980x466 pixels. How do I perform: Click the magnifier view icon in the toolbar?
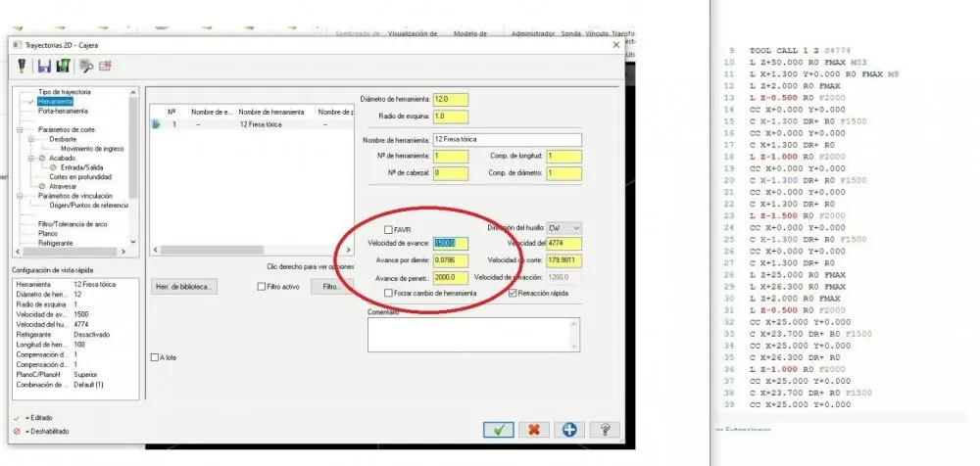[85, 66]
